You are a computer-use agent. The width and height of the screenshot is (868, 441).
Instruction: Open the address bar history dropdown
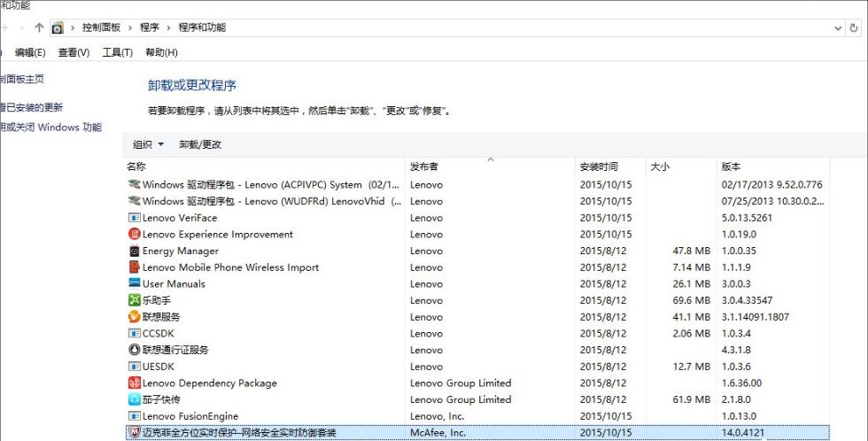point(838,27)
